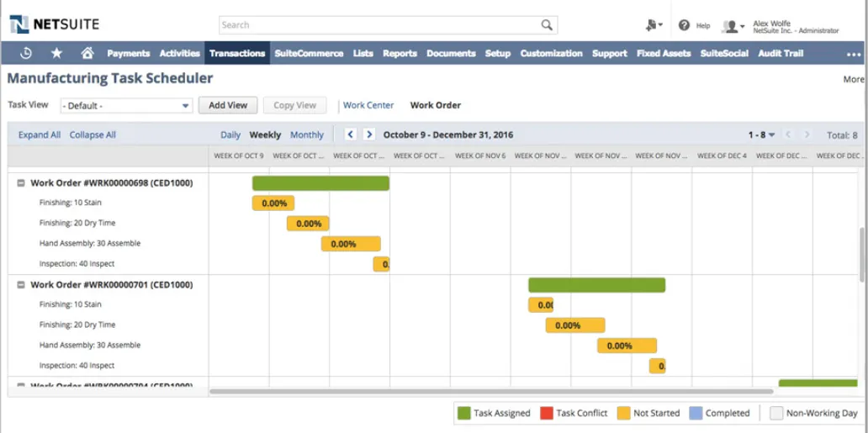Switch to Work Center view
Screen dimensions: 868x433
(x=368, y=105)
